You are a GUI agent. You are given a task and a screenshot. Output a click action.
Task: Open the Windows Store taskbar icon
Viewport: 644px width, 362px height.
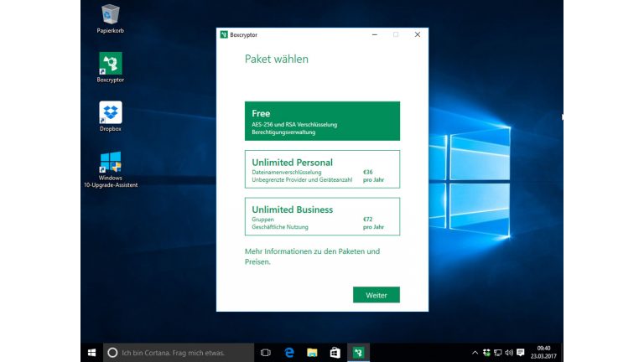(x=334, y=353)
